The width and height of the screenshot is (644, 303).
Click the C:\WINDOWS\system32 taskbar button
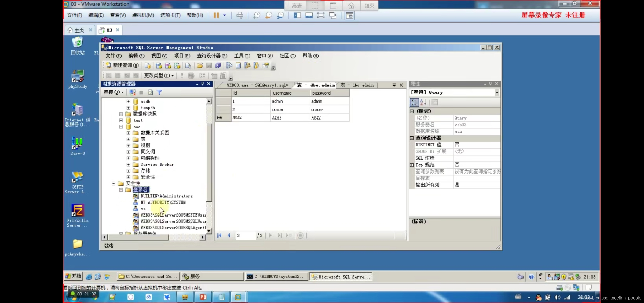pos(276,276)
